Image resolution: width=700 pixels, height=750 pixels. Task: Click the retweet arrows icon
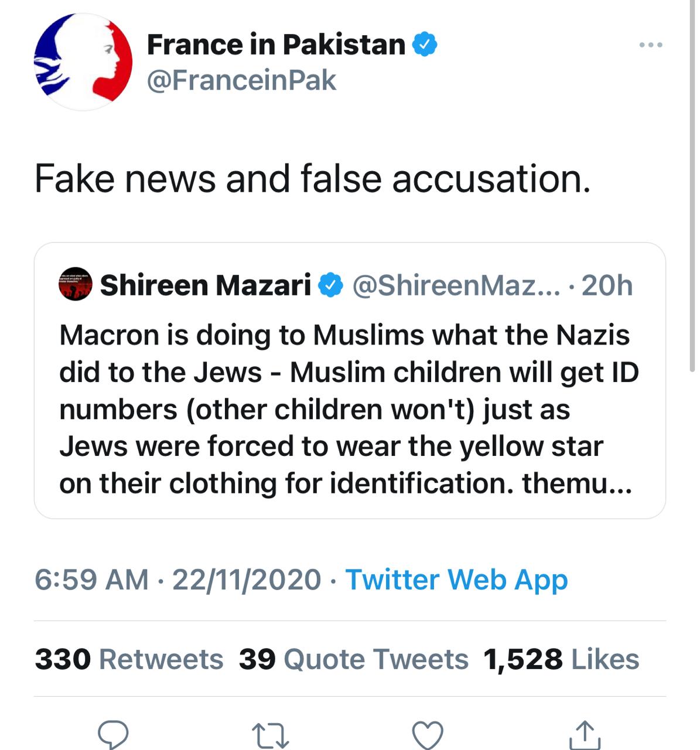(270, 735)
